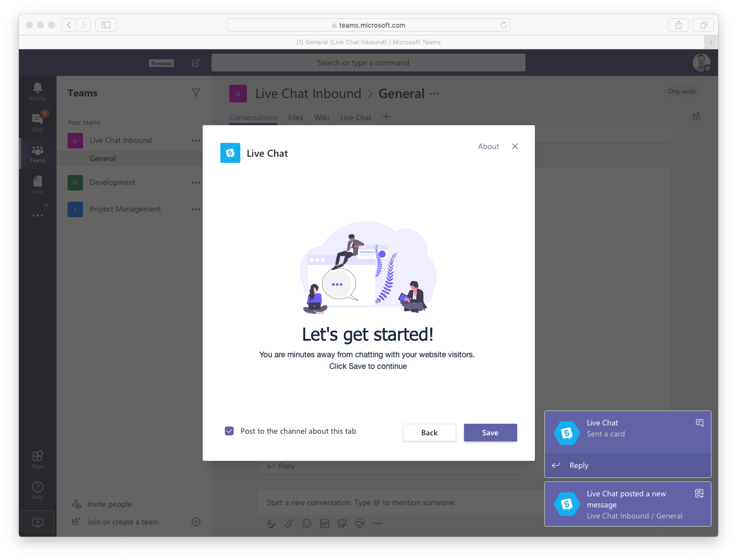This screenshot has height=560, width=737.
Task: Switch to the Conversations tab
Action: coord(253,117)
